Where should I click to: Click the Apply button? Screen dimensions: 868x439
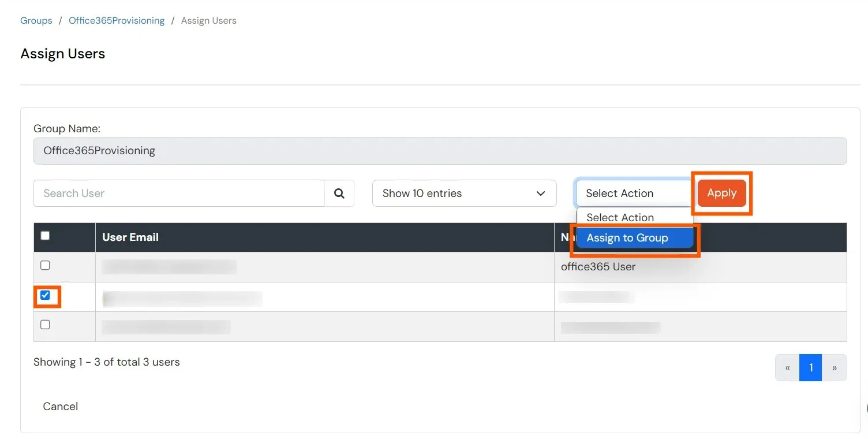(x=721, y=193)
